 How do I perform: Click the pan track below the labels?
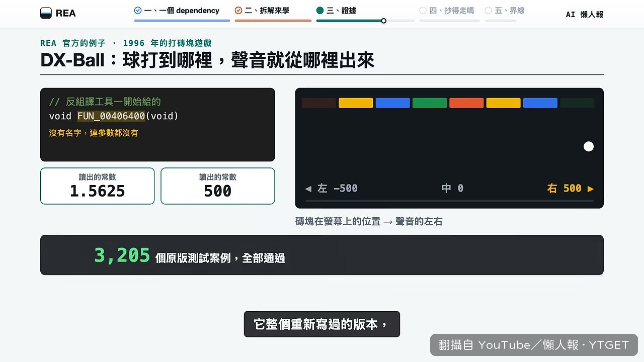(x=449, y=201)
